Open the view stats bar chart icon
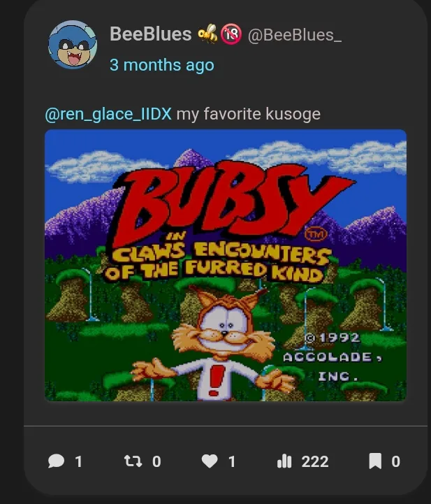 (x=284, y=461)
